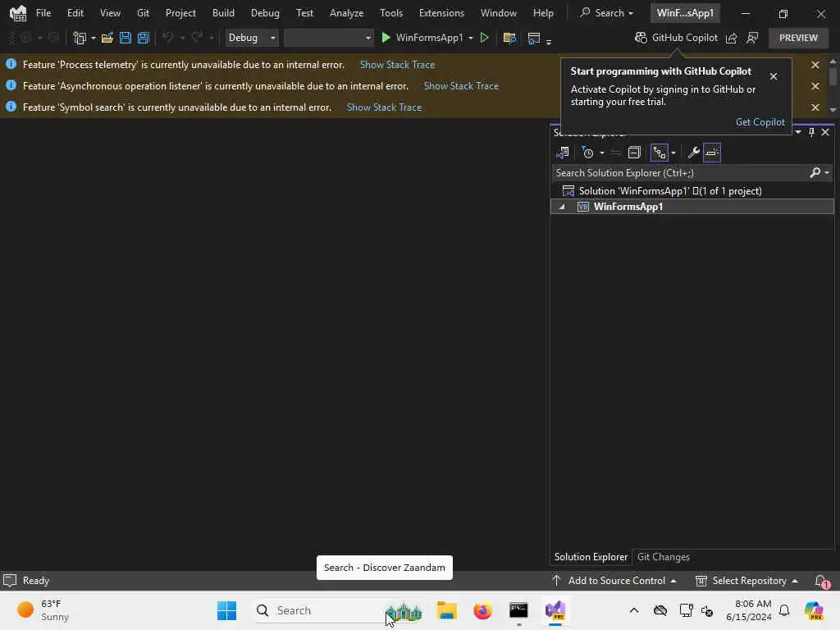Click the Send Feedback person icon

753,38
